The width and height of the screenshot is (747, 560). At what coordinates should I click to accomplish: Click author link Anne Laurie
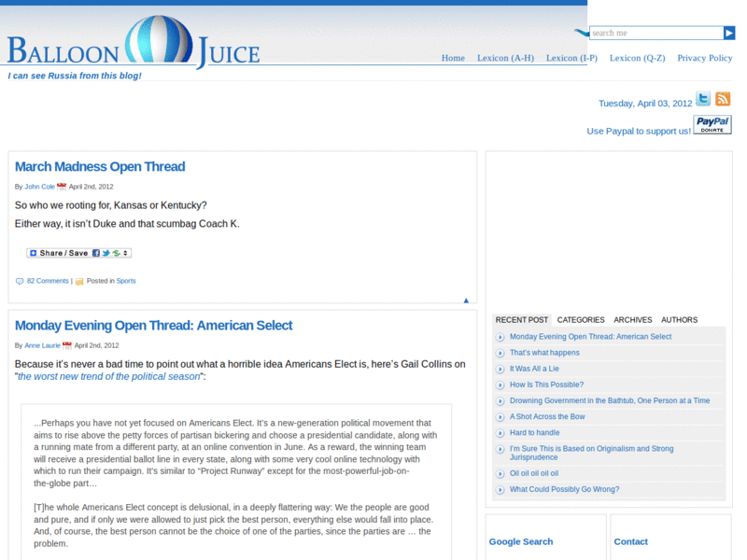[x=42, y=345]
